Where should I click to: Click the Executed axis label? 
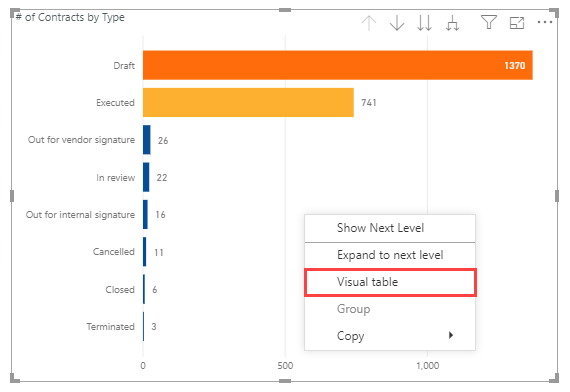pyautogui.click(x=115, y=103)
